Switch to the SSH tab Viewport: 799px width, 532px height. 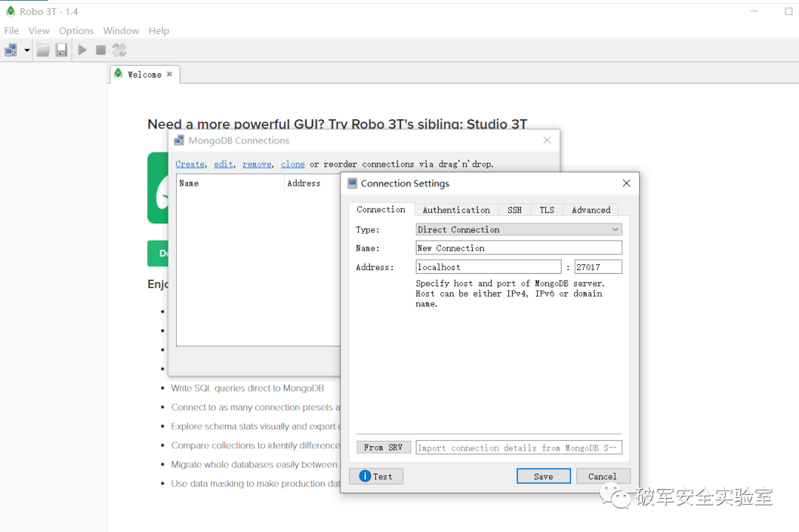click(x=514, y=210)
